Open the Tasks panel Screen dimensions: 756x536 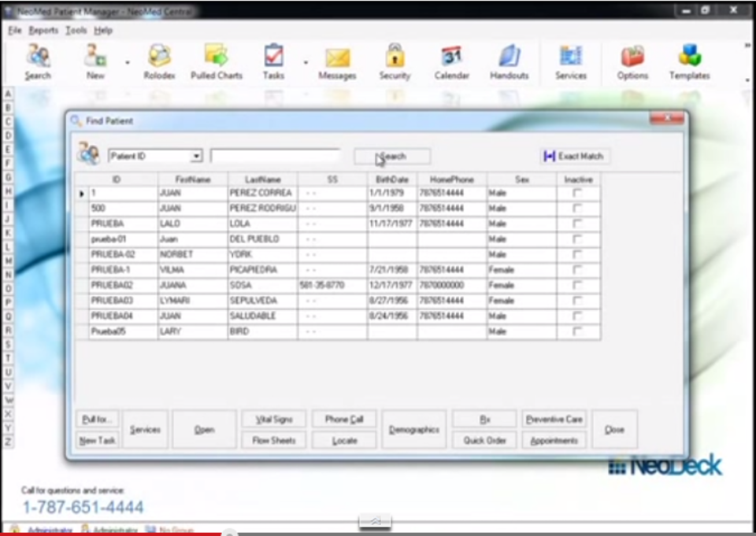pos(273,60)
